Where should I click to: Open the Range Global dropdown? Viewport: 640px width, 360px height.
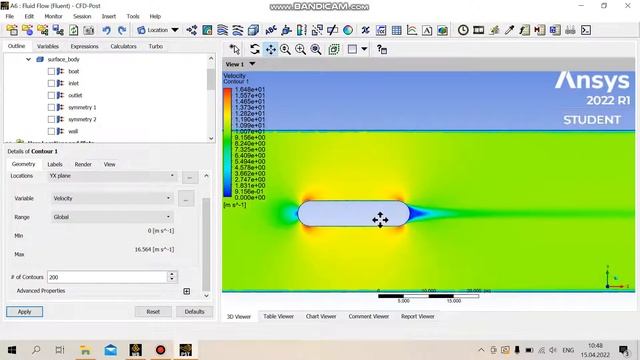click(x=112, y=217)
